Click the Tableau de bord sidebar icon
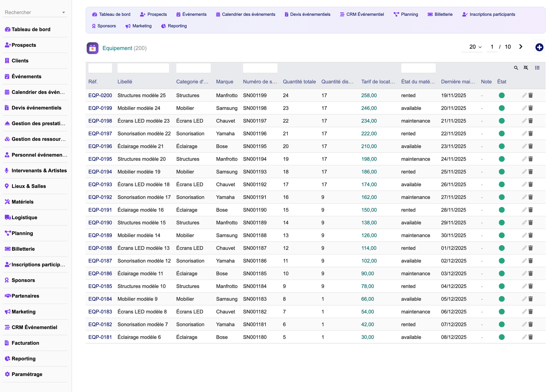This screenshot has height=392, width=558. pos(7,29)
